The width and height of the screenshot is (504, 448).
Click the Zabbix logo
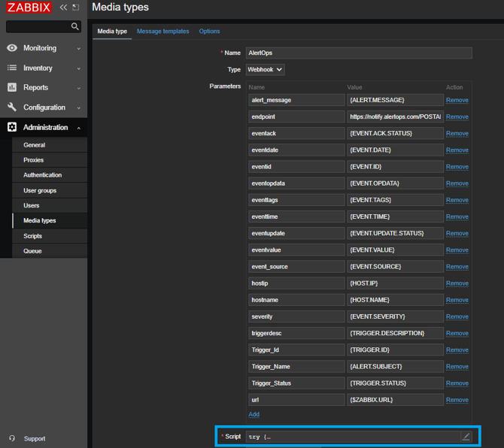[29, 8]
